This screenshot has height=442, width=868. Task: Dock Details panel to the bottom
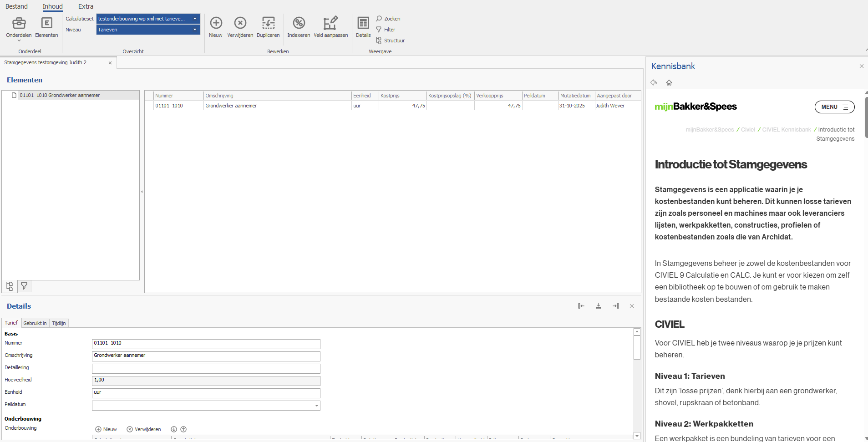tap(599, 306)
